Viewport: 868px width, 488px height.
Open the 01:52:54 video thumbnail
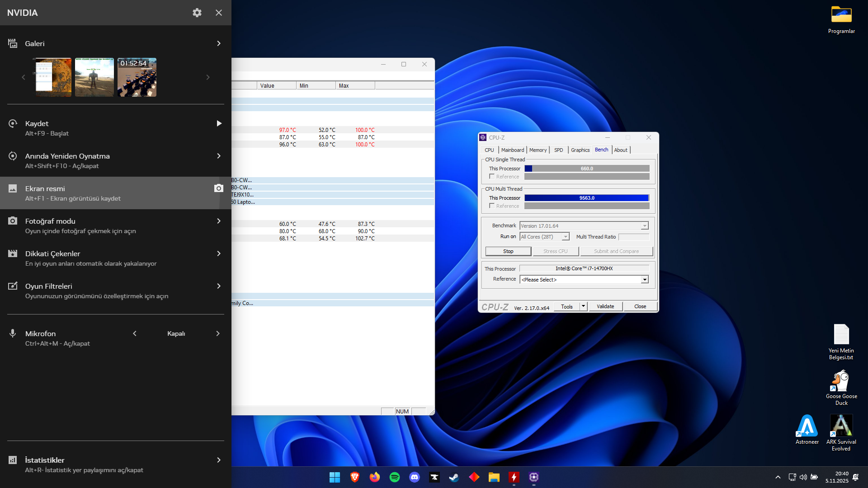point(137,77)
